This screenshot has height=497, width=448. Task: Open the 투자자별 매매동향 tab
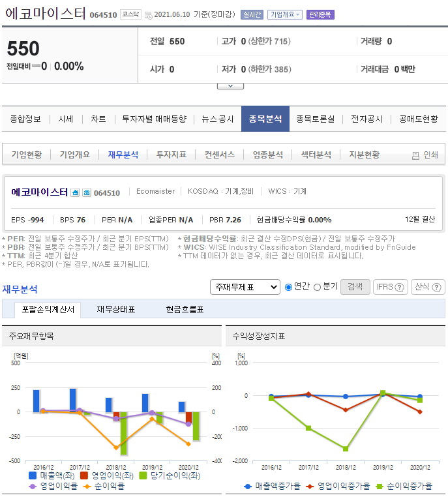click(155, 119)
